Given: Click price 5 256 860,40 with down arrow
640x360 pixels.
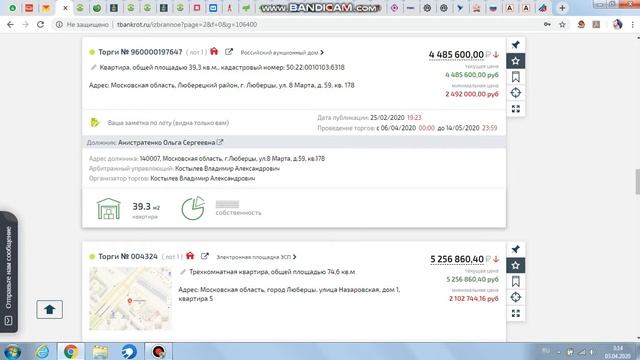Looking at the screenshot, I should [464, 259].
